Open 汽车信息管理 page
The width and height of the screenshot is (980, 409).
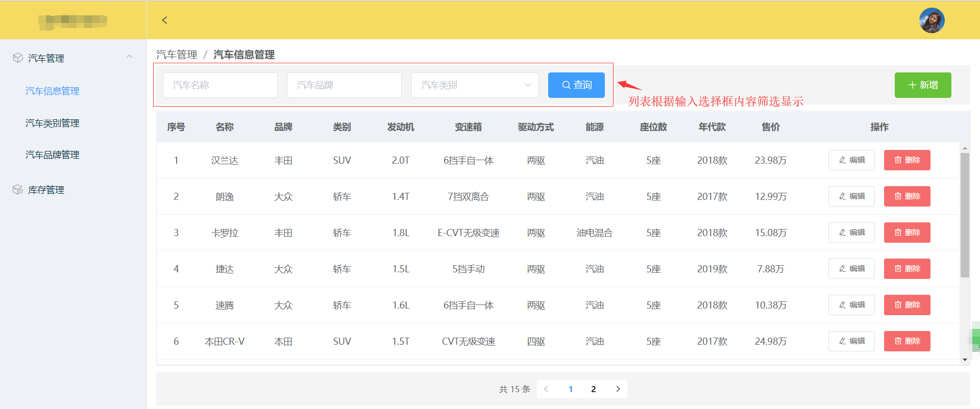tap(53, 91)
